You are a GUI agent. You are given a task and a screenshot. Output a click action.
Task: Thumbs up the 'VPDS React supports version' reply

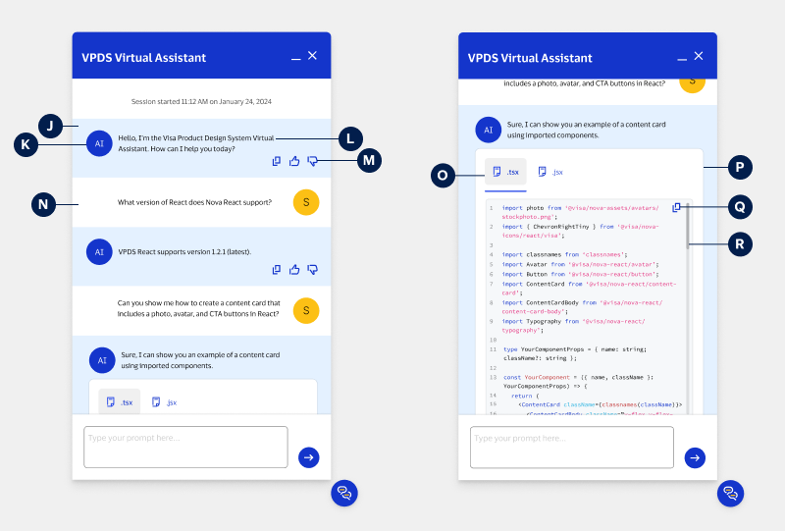[x=294, y=270]
